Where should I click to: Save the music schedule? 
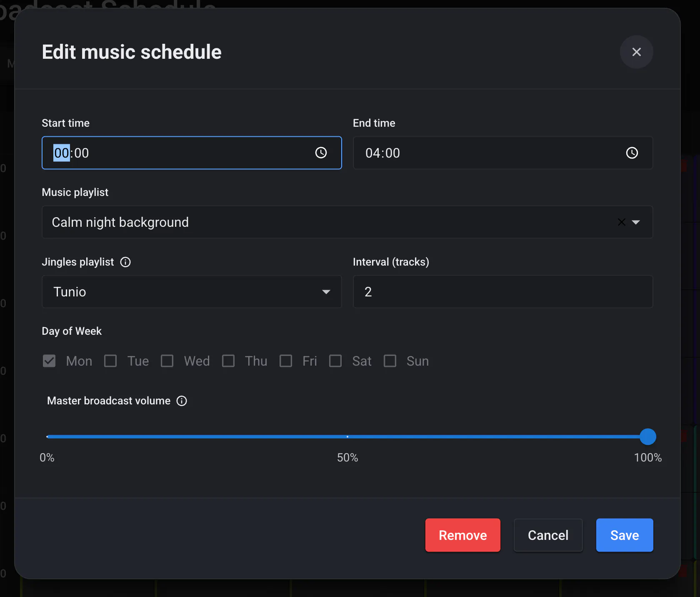coord(625,535)
